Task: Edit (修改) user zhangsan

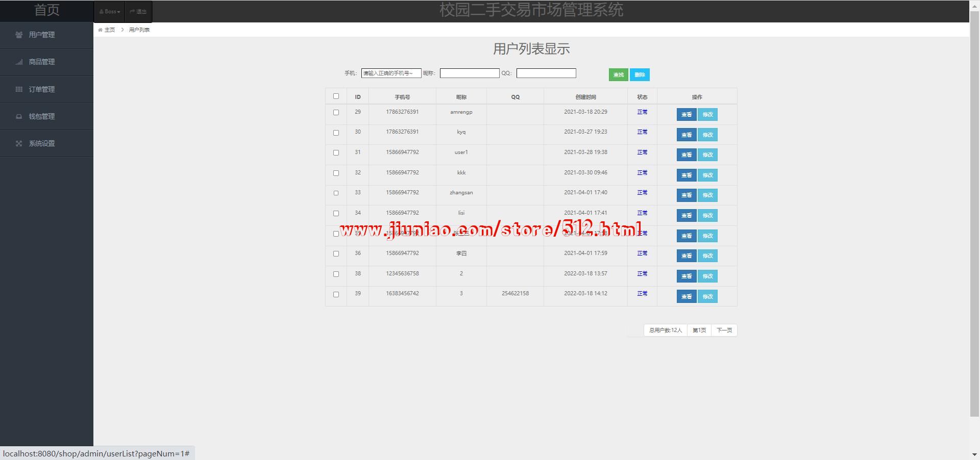Action: (x=707, y=195)
